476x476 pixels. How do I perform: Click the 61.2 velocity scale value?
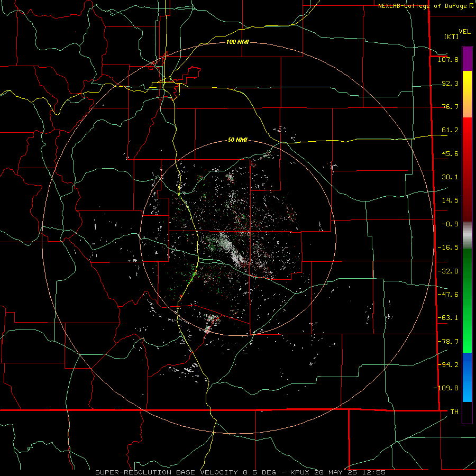pyautogui.click(x=450, y=130)
